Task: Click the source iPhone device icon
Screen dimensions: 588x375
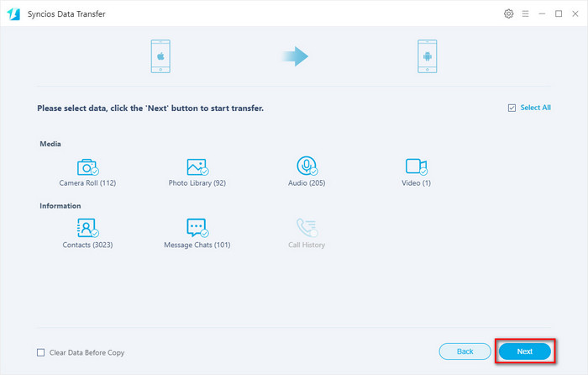Action: click(x=160, y=56)
